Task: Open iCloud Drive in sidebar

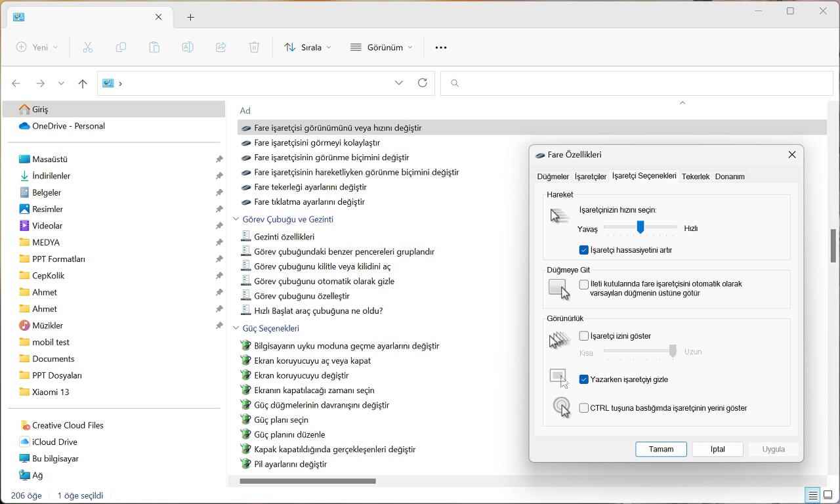Action: click(48, 442)
